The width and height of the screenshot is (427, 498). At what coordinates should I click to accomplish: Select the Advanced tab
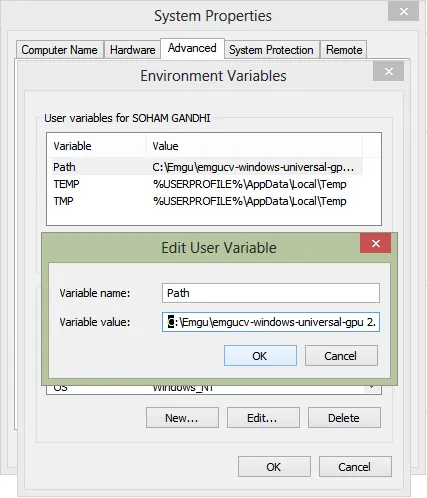(x=192, y=48)
